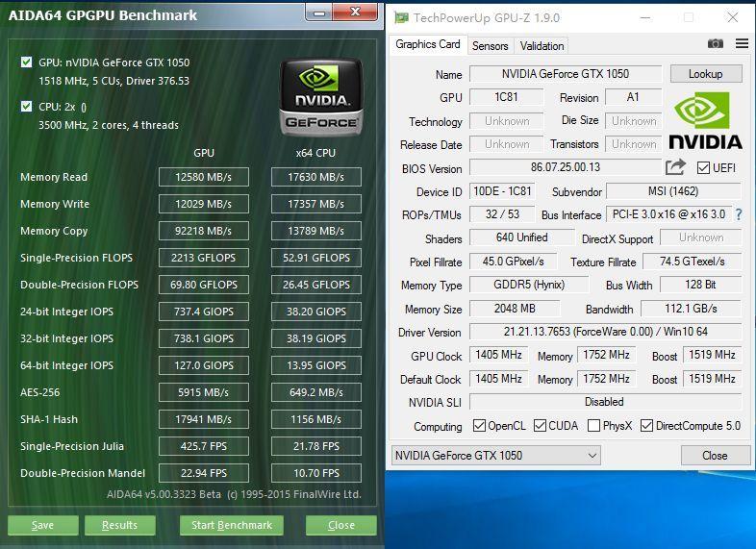The height and width of the screenshot is (549, 756).
Task: Click the Bus Interface question mark icon
Action: (739, 214)
